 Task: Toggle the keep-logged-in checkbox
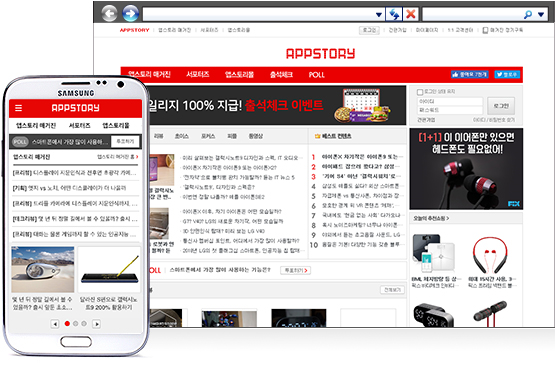pyautogui.click(x=420, y=92)
